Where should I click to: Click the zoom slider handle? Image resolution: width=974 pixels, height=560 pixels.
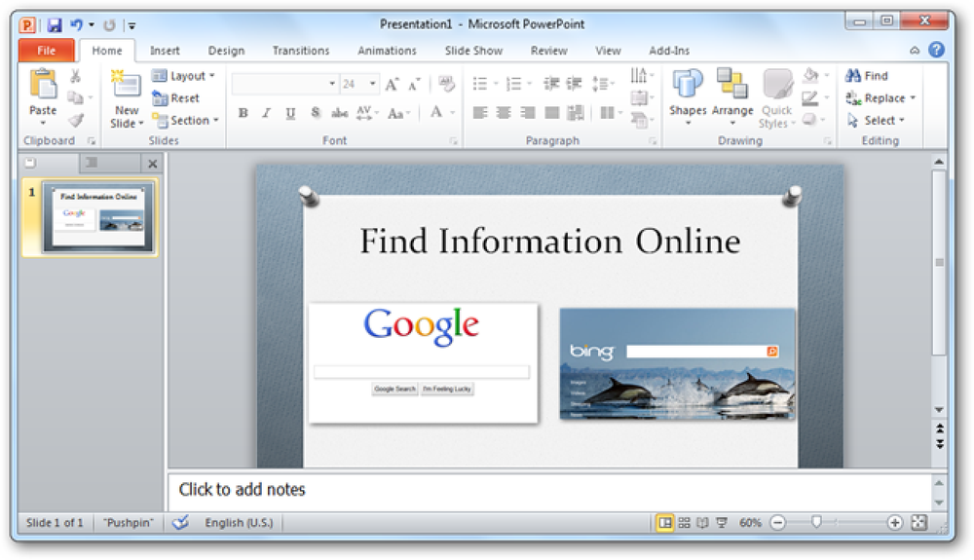(x=816, y=522)
